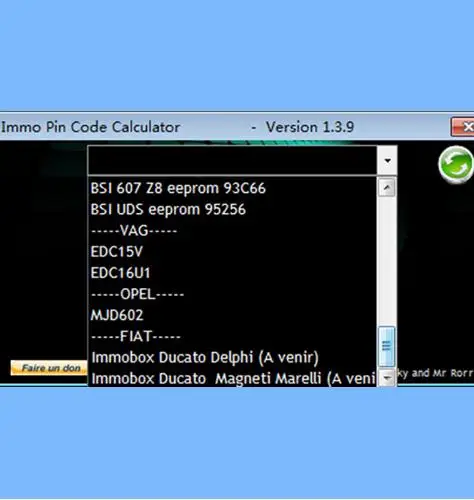Choose the EDC16U1 entry
This screenshot has height=500, width=474.
tap(232, 273)
